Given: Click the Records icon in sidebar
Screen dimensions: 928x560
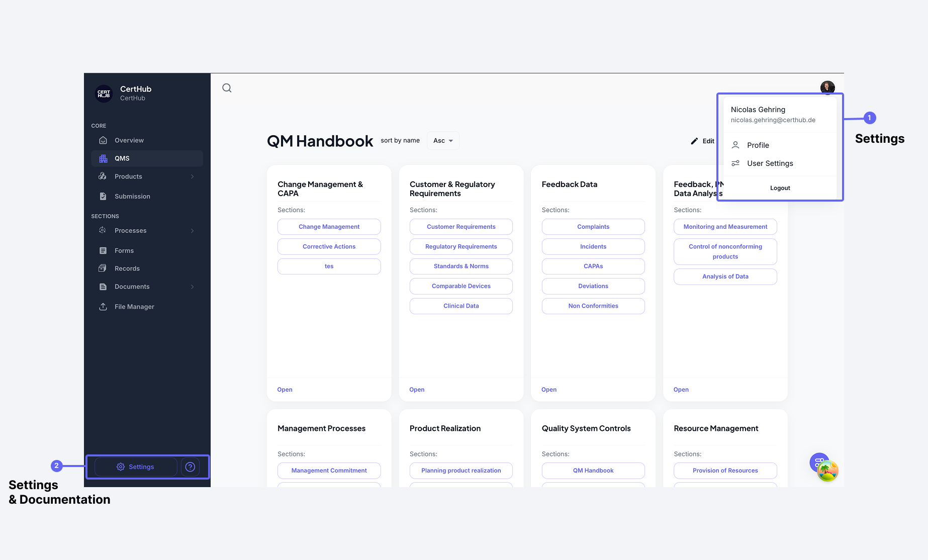Looking at the screenshot, I should coord(103,268).
